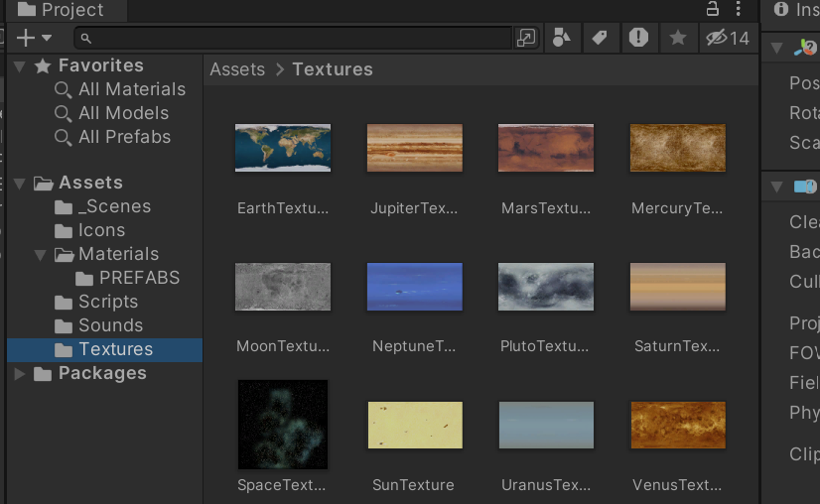Open the Scripts folder
Image resolution: width=820 pixels, height=504 pixels.
point(107,302)
